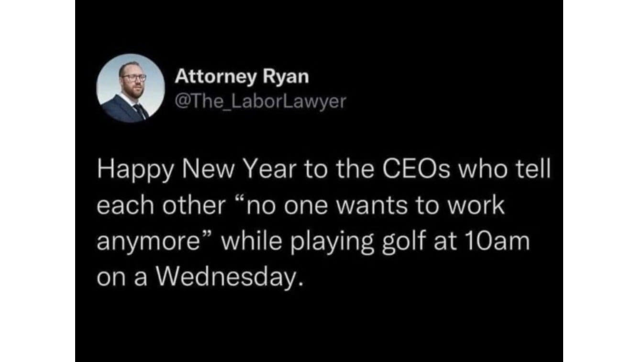Screen dimensions: 644x362
Task: Click the white margin left of the tweet
Action: pos(37,181)
